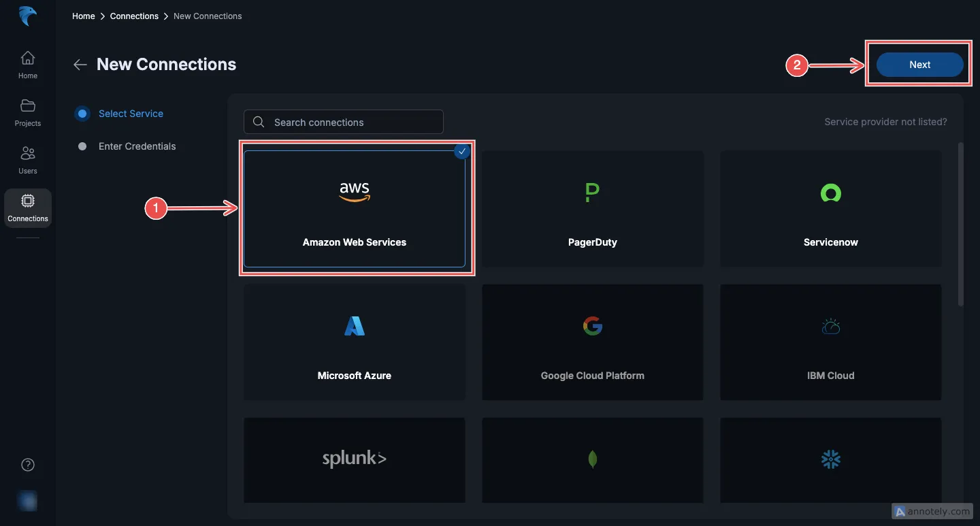Open Service provider not listed link

[x=885, y=122]
